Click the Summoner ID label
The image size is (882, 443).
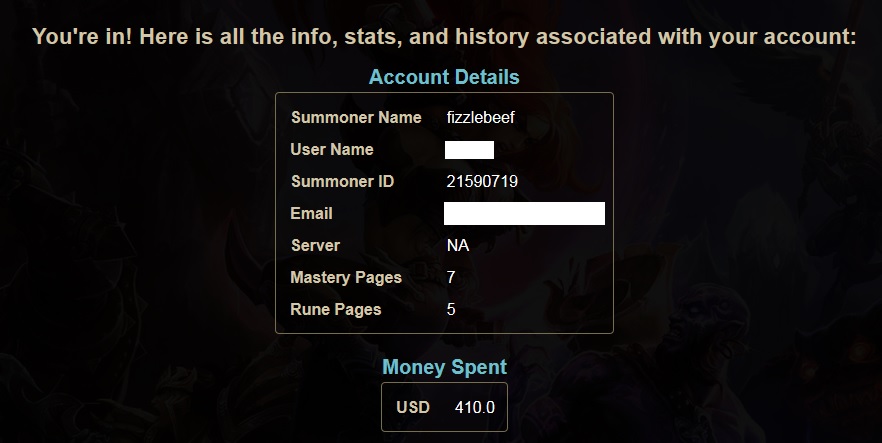pyautogui.click(x=343, y=182)
